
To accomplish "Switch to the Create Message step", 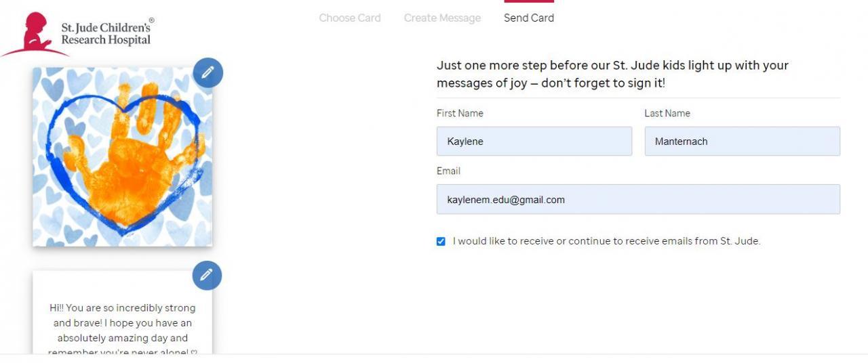I will click(442, 18).
